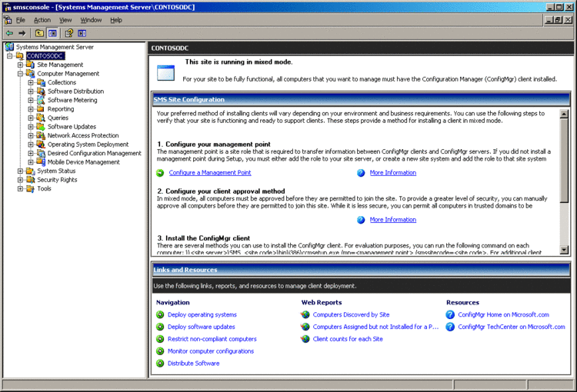Click the Help toolbar icon

click(x=68, y=33)
